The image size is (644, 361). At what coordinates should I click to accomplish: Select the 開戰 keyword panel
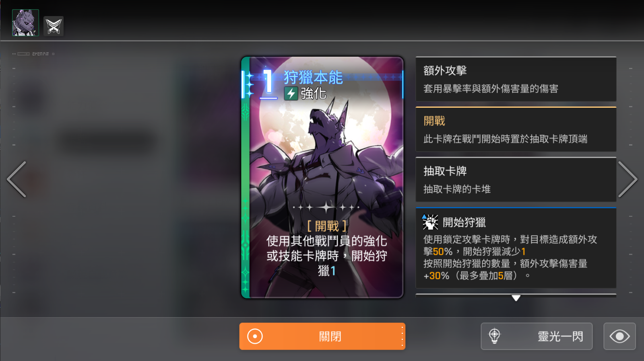pos(516,129)
